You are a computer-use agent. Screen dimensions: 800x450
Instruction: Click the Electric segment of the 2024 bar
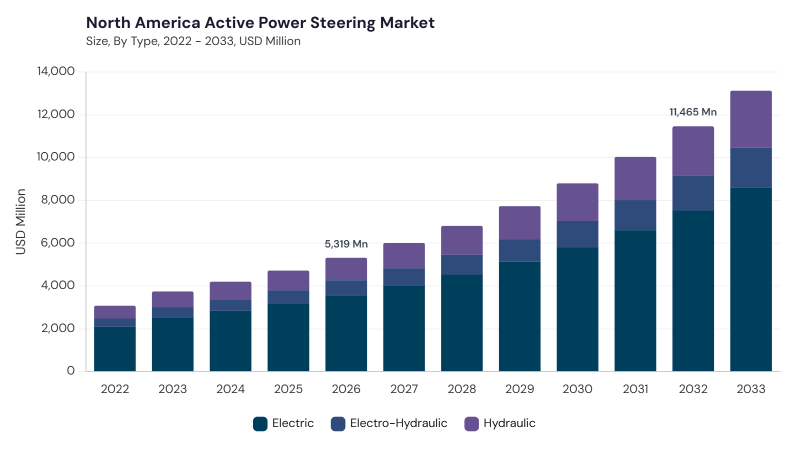point(231,341)
